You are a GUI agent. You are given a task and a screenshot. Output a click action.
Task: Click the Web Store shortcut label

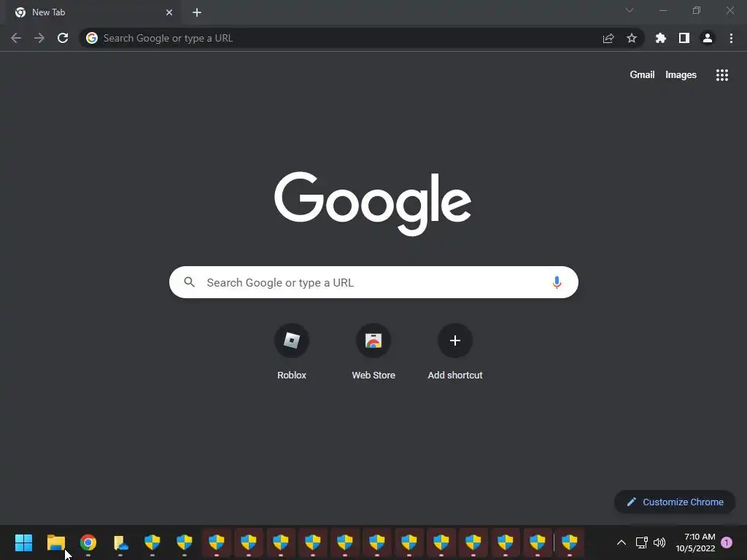point(373,376)
